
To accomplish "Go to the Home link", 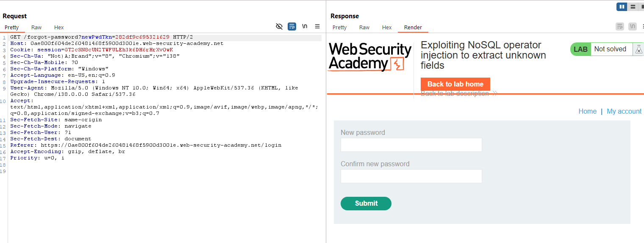I will tap(587, 111).
